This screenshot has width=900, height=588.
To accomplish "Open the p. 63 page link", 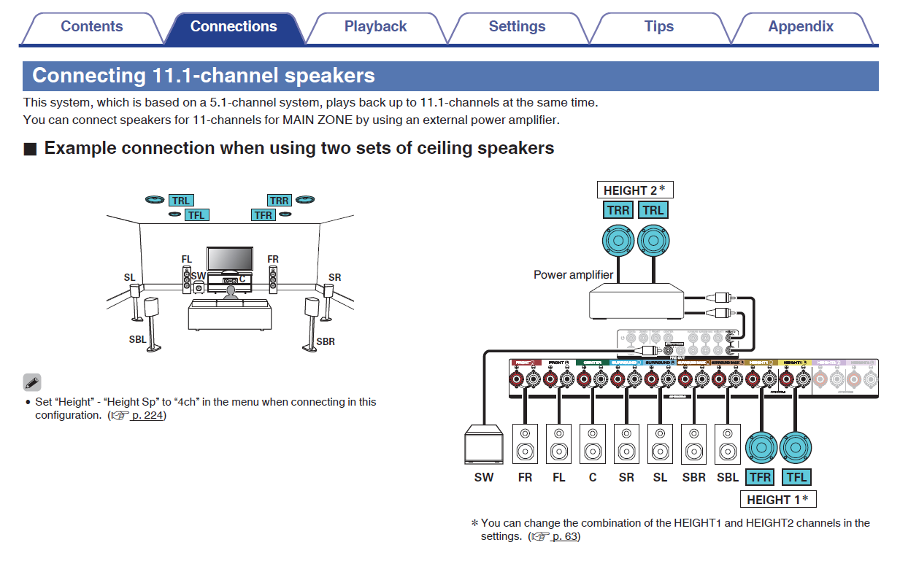I will (x=565, y=536).
